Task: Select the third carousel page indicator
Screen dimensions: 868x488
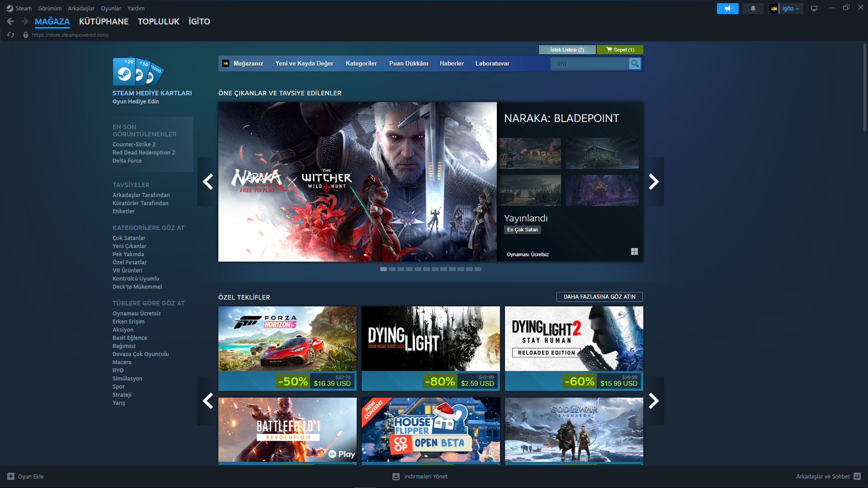Action: pos(401,269)
